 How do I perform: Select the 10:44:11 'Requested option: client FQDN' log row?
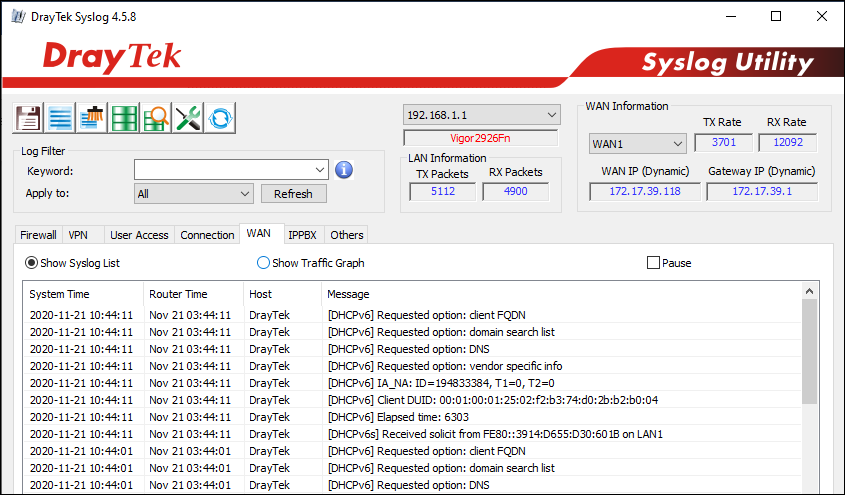pyautogui.click(x=412, y=315)
